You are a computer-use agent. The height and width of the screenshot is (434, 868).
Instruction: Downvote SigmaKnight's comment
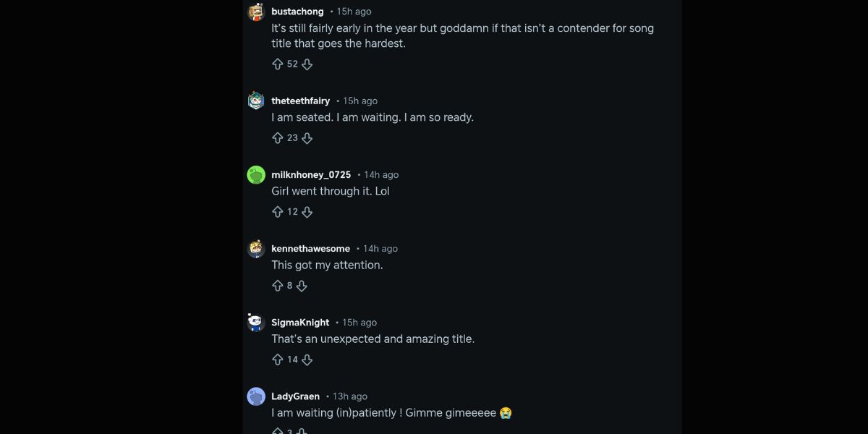tap(307, 359)
